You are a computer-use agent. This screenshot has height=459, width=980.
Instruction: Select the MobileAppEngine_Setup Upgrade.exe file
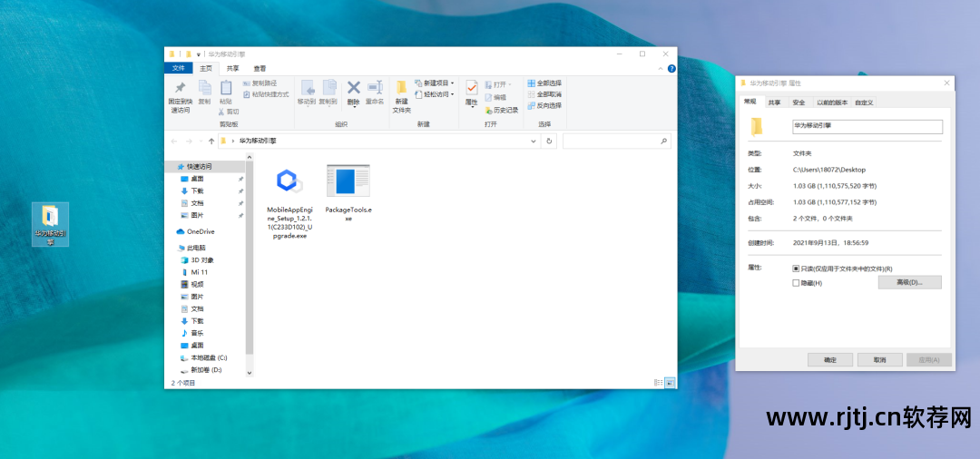click(289, 203)
